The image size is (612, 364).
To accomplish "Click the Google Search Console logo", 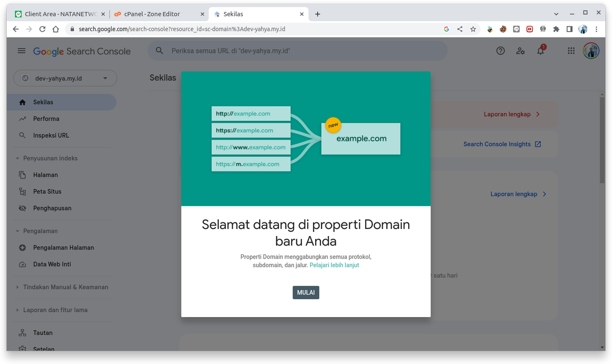I will pos(82,51).
